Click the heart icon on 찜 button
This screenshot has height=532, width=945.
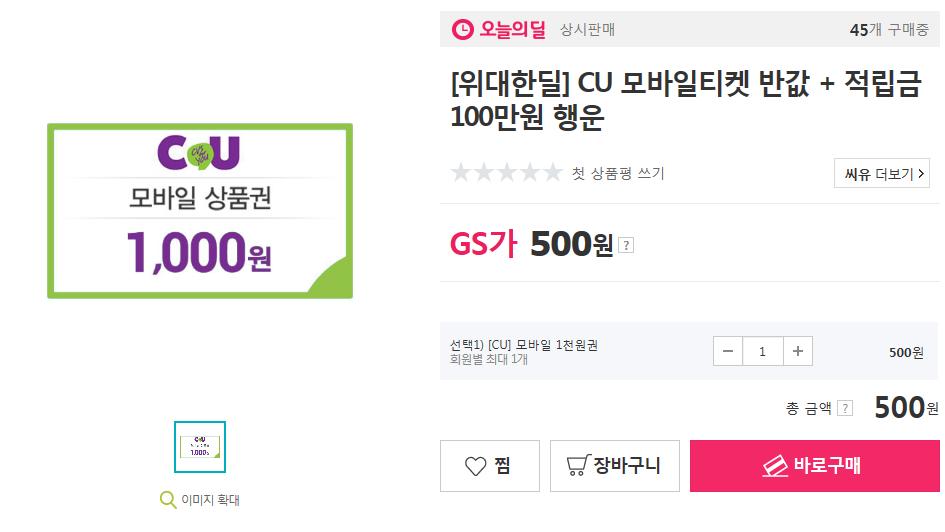476,466
